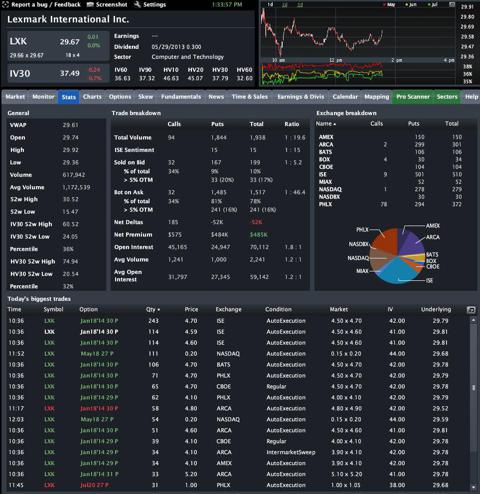Click the trades list scroll-up arrow
Screen dimensions: 480x494
473,320
